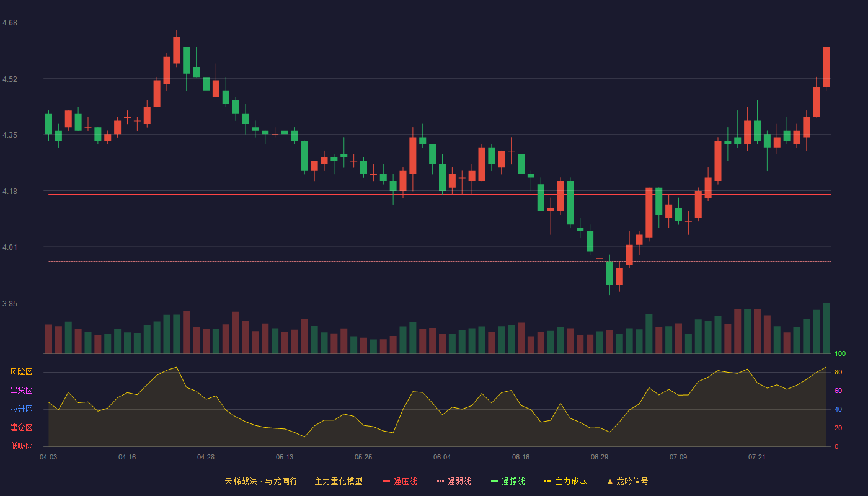The image size is (868, 496).
Task: Select the 04-28 date label
Action: pos(206,457)
